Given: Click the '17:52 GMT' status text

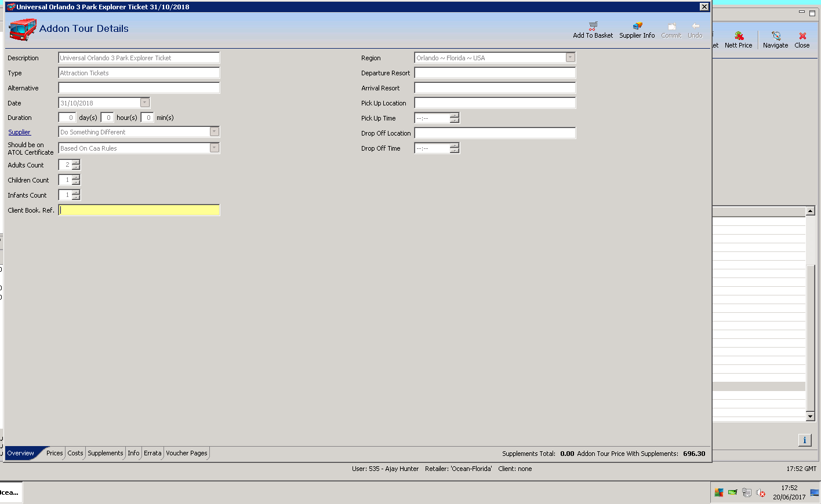Looking at the screenshot, I should coord(801,469).
